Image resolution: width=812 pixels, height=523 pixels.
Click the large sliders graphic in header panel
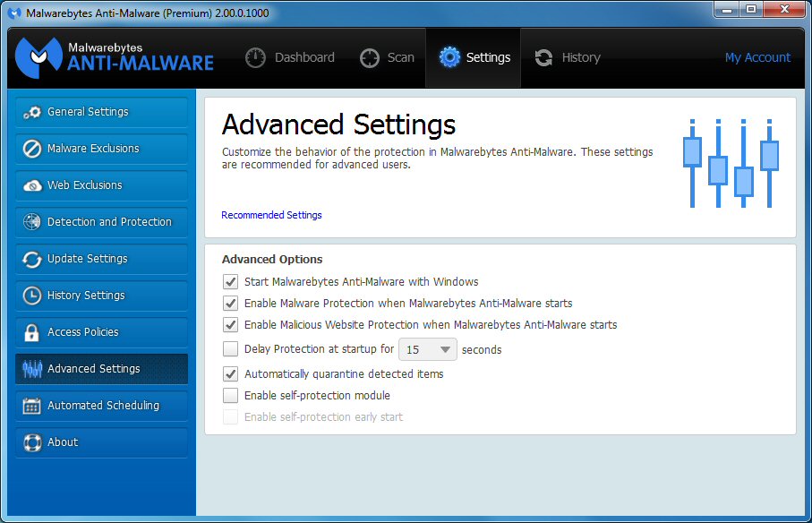(731, 163)
